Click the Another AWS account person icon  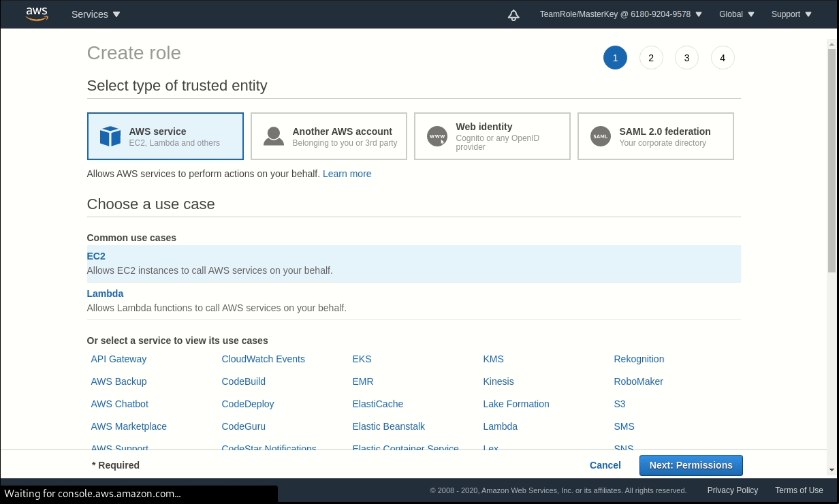(x=274, y=136)
